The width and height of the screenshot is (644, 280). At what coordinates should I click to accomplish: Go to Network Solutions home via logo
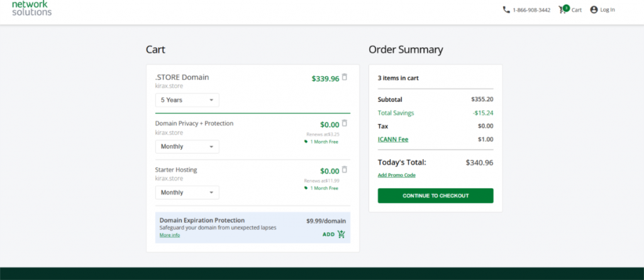pyautogui.click(x=31, y=8)
